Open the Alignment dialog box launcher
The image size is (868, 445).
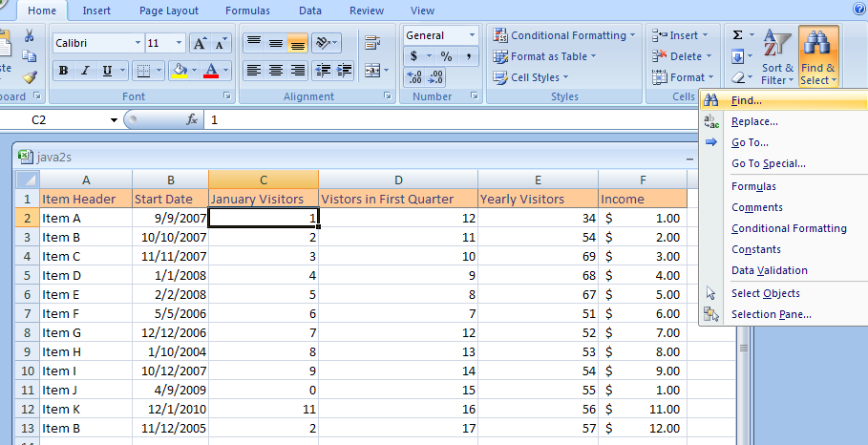click(387, 95)
